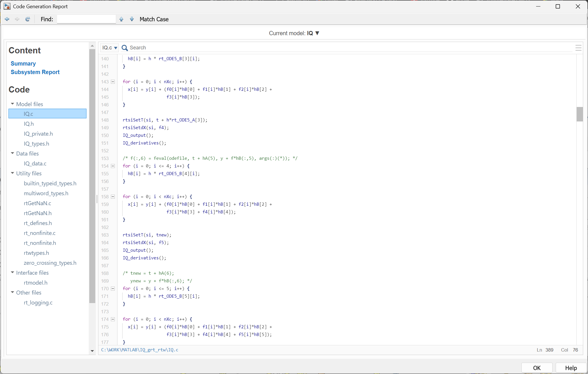This screenshot has height=374, width=588.
Task: Open the IQ.c file dropdown
Action: [x=109, y=48]
